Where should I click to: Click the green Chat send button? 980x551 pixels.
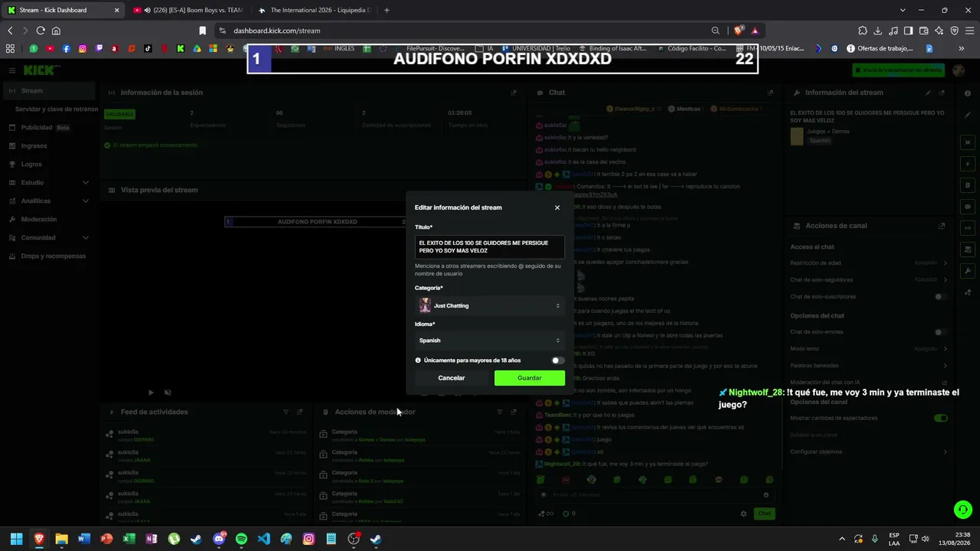point(763,514)
